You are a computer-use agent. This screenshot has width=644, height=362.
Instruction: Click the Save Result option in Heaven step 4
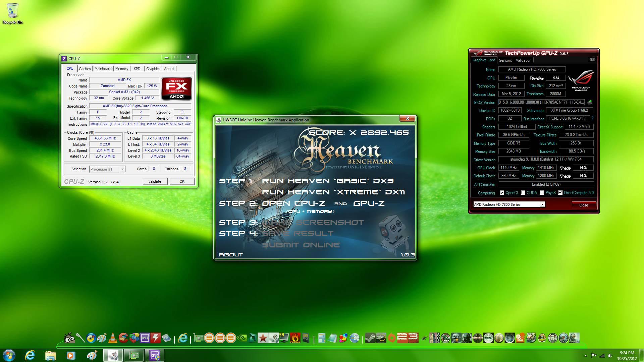click(298, 234)
